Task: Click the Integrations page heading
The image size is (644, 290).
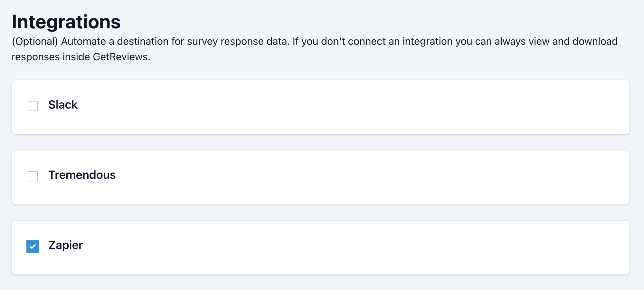Action: (x=67, y=22)
